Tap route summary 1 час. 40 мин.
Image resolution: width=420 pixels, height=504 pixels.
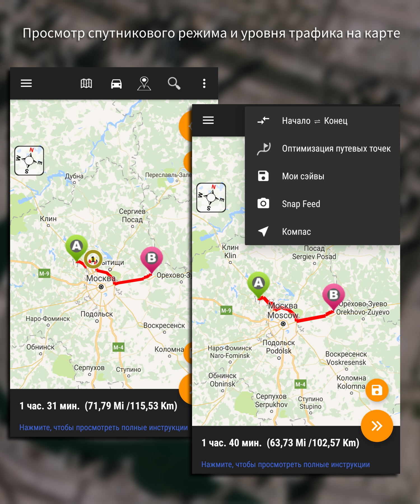click(280, 443)
